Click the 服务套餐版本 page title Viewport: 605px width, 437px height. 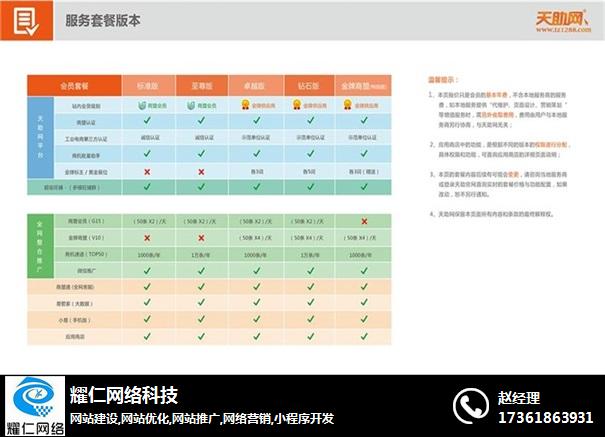103,20
